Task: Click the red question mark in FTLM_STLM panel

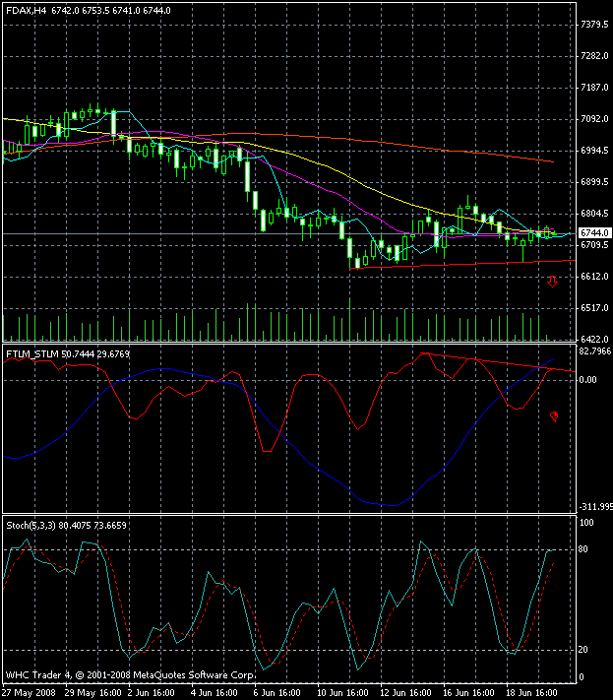Action: coord(554,417)
